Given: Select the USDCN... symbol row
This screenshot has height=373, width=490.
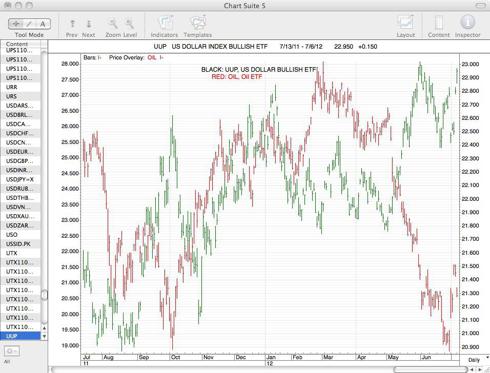Looking at the screenshot, I should (x=20, y=142).
